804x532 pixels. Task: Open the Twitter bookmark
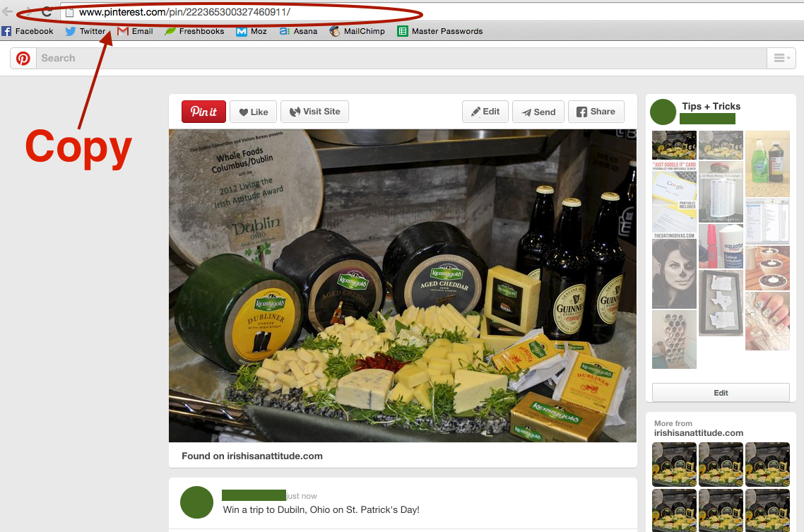point(85,31)
